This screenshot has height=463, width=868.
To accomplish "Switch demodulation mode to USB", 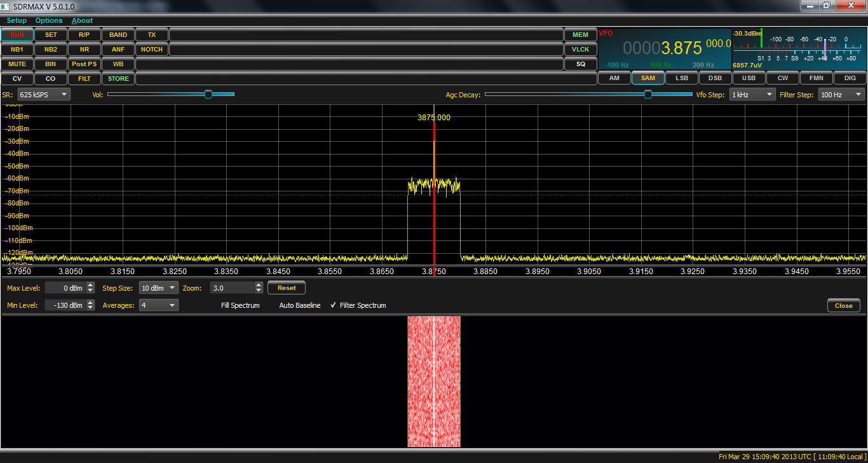I will (x=749, y=78).
